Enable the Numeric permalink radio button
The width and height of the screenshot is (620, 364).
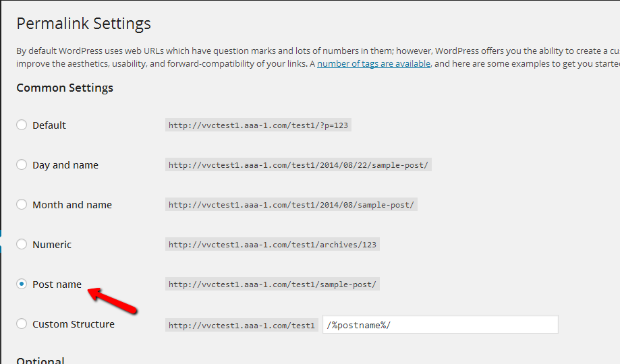pos(22,244)
